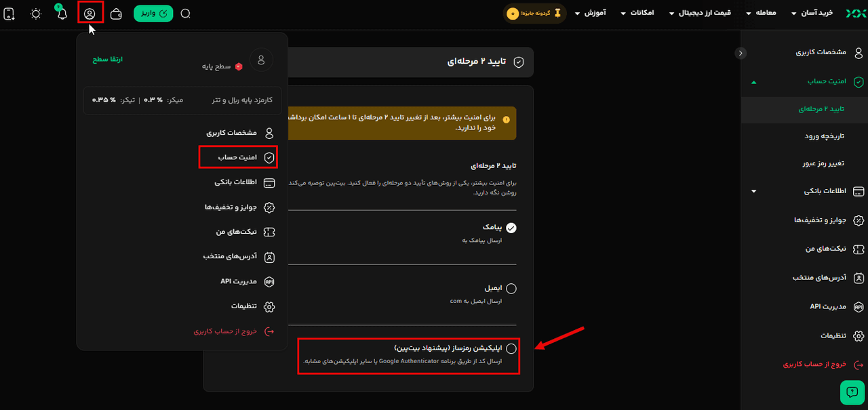Viewport: 868px width, 410px height.
Task: Select the پیامک SMS radio option
Action: point(511,228)
